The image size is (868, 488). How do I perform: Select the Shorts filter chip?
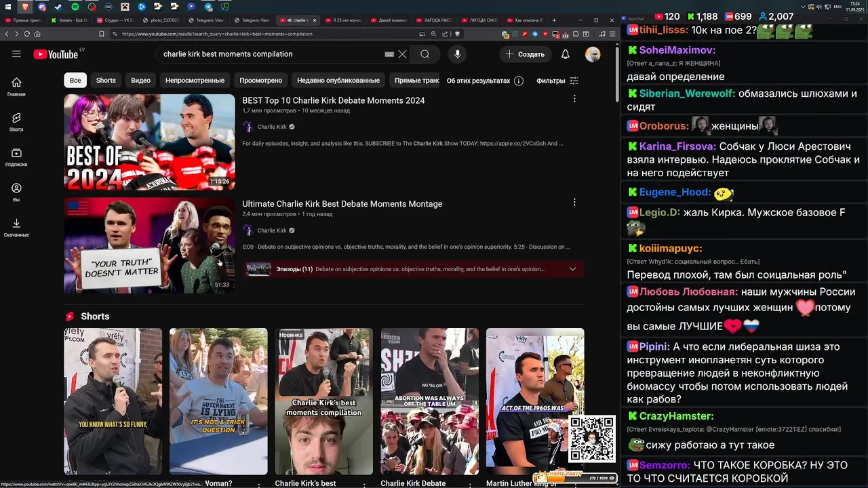tap(106, 81)
